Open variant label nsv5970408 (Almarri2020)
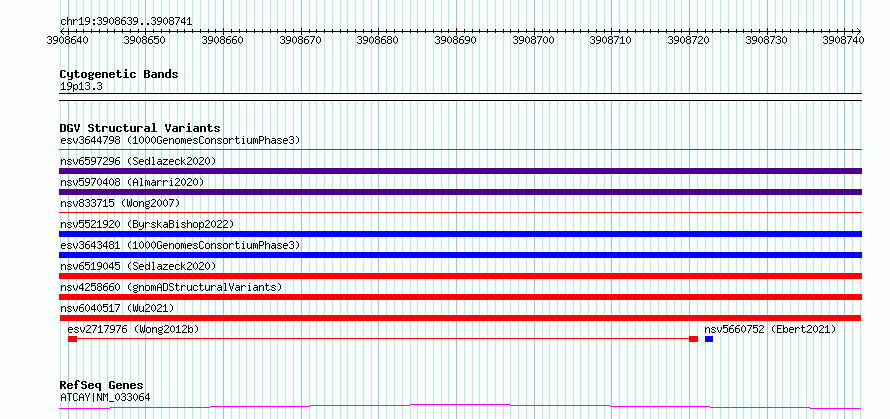The height and width of the screenshot is (419, 890). (132, 182)
